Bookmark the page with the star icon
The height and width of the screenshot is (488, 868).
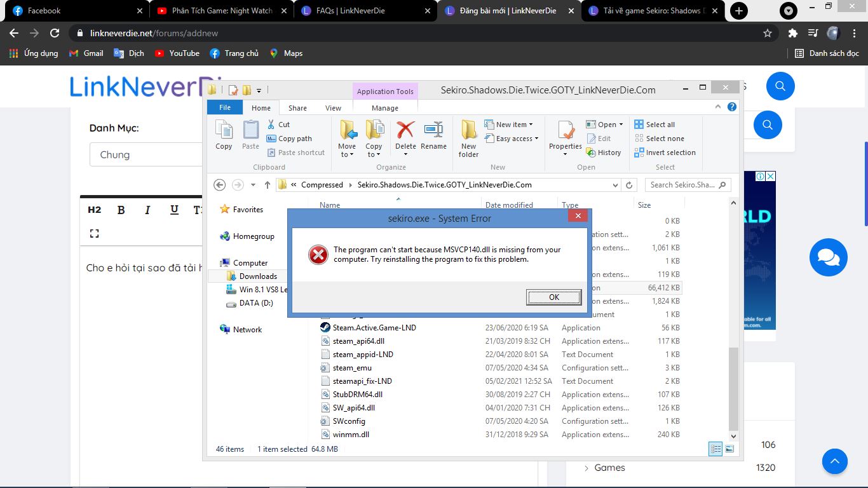tap(767, 33)
